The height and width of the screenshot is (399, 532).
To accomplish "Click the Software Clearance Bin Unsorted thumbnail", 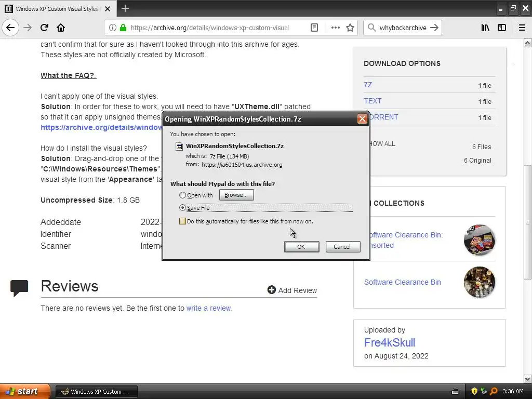I will 479,240.
